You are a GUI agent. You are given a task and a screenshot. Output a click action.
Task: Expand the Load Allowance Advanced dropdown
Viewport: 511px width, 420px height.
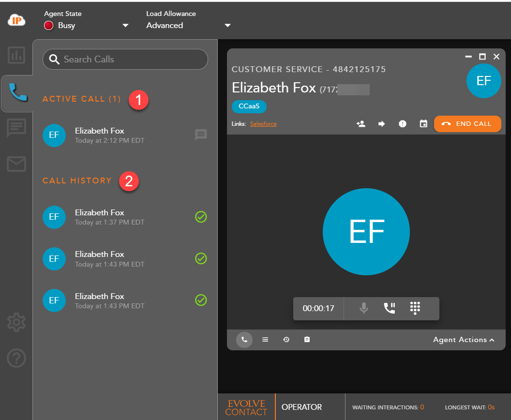(227, 26)
